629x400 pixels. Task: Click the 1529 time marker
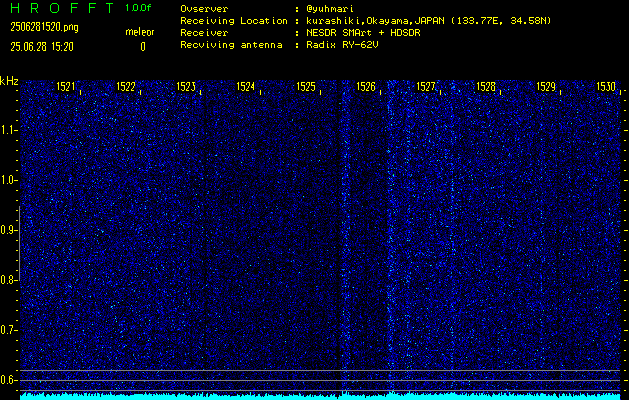pyautogui.click(x=546, y=86)
